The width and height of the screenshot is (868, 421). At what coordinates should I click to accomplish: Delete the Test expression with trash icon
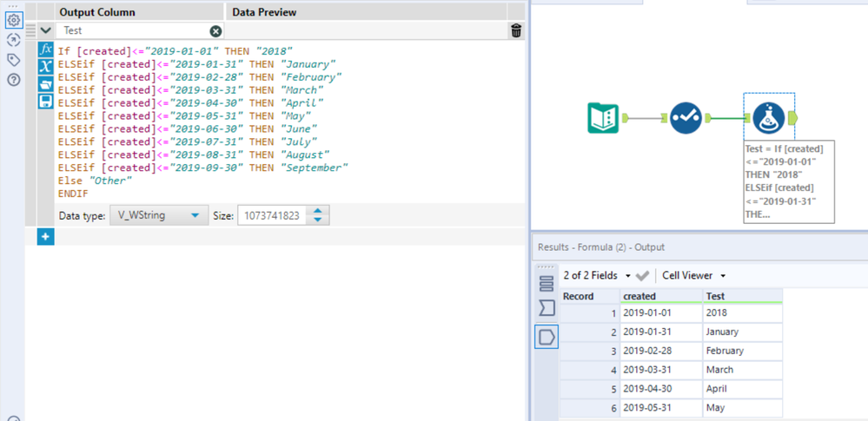click(x=516, y=31)
